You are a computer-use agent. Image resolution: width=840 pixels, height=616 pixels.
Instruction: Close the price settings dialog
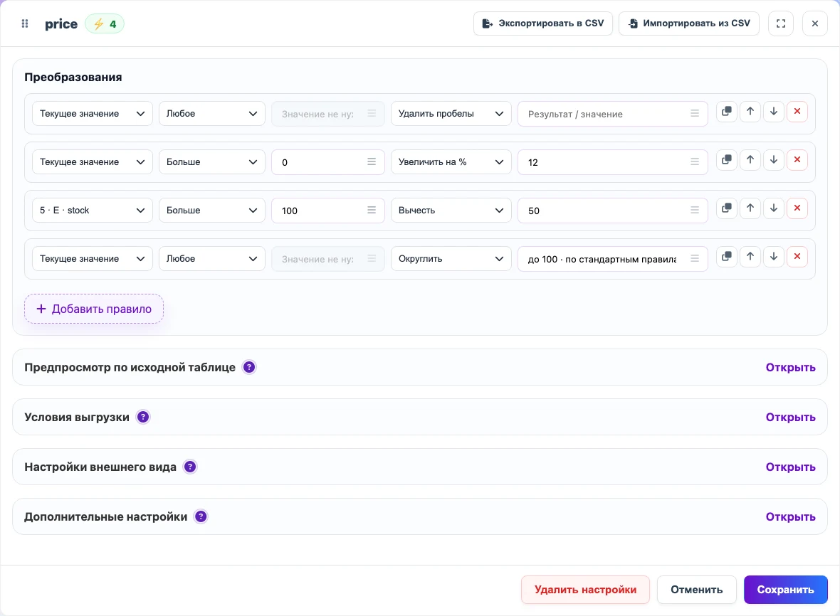coord(815,23)
